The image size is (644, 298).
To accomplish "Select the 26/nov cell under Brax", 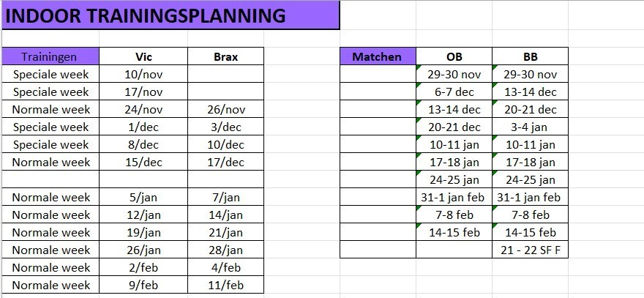I will (225, 109).
